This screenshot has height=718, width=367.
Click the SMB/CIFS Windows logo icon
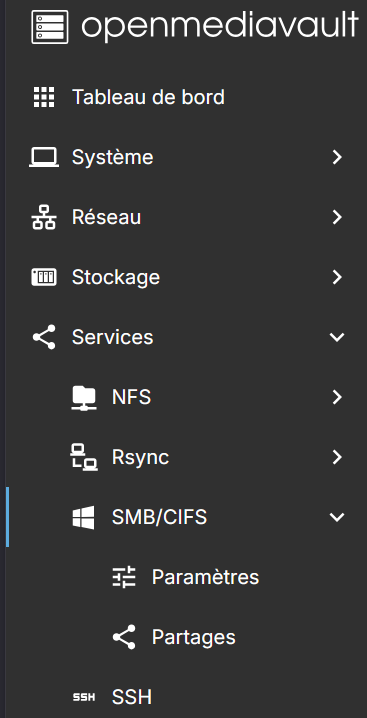(x=83, y=517)
